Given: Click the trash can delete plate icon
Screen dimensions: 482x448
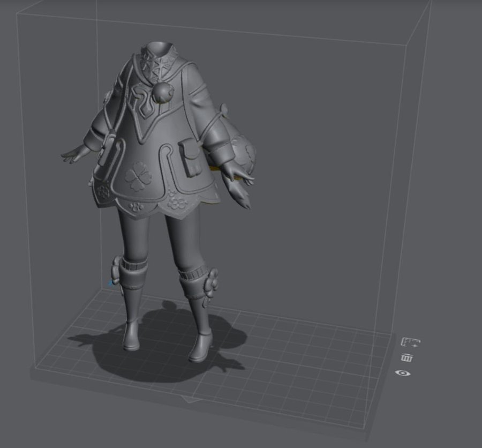Looking at the screenshot, I should pos(407,358).
